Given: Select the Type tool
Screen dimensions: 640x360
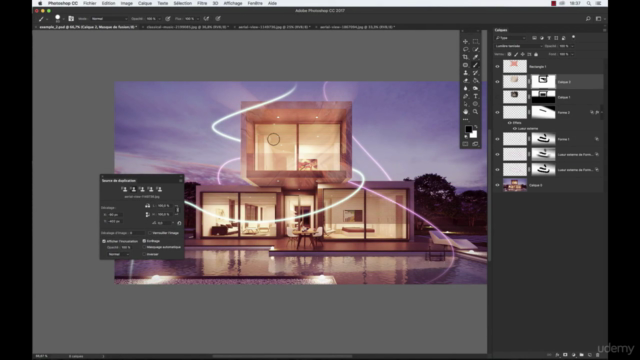Looking at the screenshot, I should (x=476, y=96).
